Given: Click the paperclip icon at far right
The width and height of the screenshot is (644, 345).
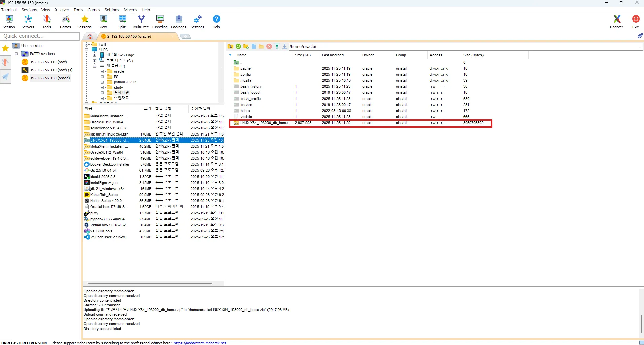Looking at the screenshot, I should pyautogui.click(x=640, y=36).
